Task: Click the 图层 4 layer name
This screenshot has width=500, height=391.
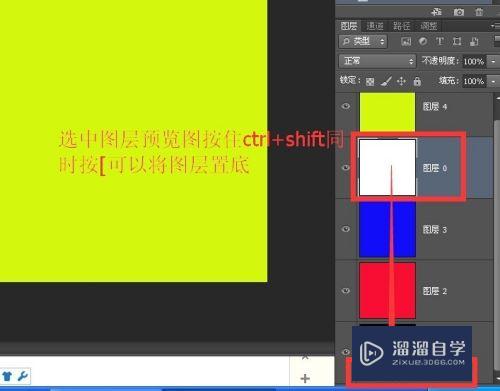Action: [435, 107]
